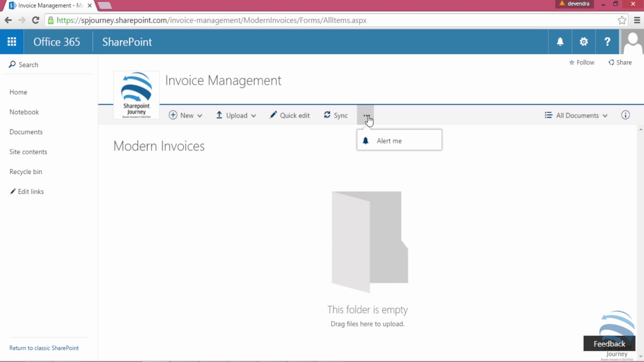Image resolution: width=644 pixels, height=362 pixels.
Task: Open Return to classic SharePoint link
Action: click(x=44, y=347)
